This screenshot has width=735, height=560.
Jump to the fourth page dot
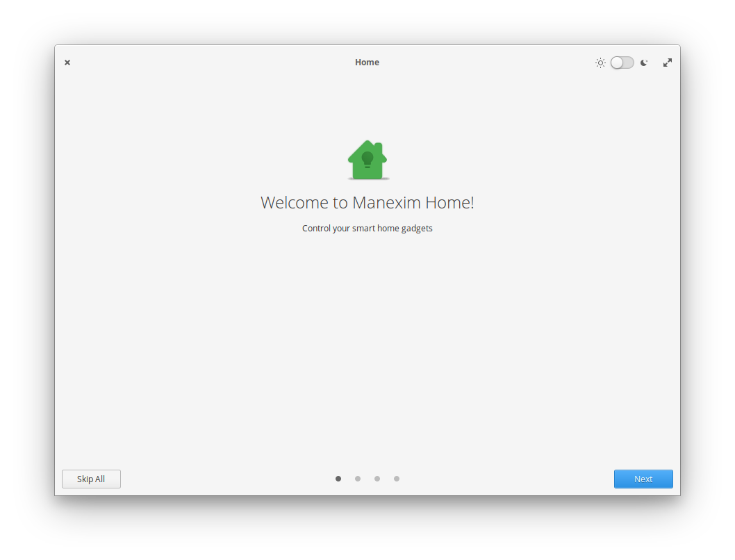pos(397,479)
